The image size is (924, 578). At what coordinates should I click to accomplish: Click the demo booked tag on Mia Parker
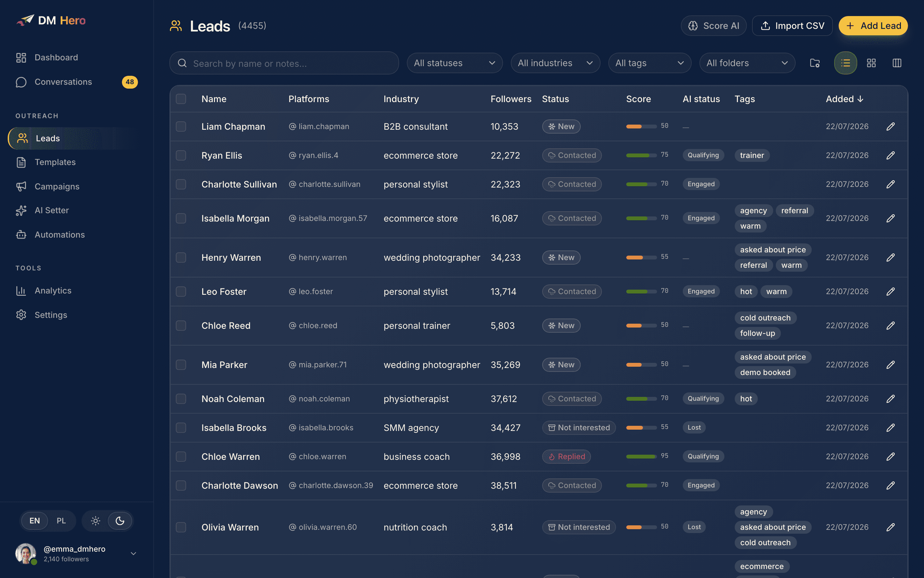point(765,372)
